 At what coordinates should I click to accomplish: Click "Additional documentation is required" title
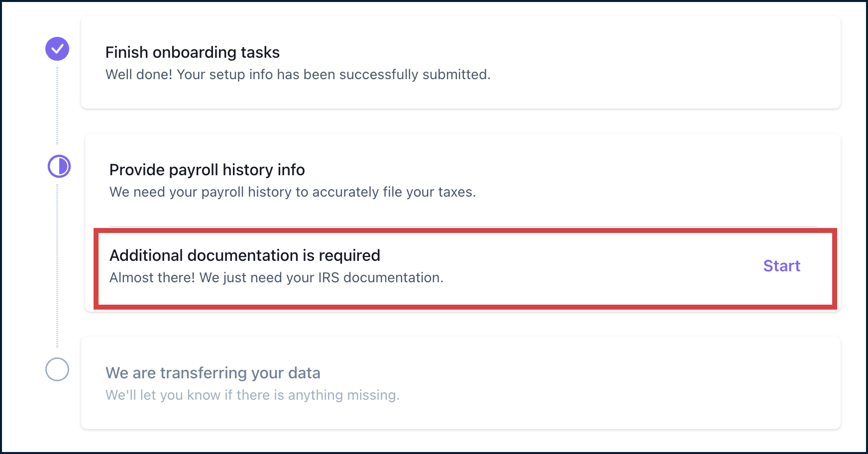[x=245, y=255]
